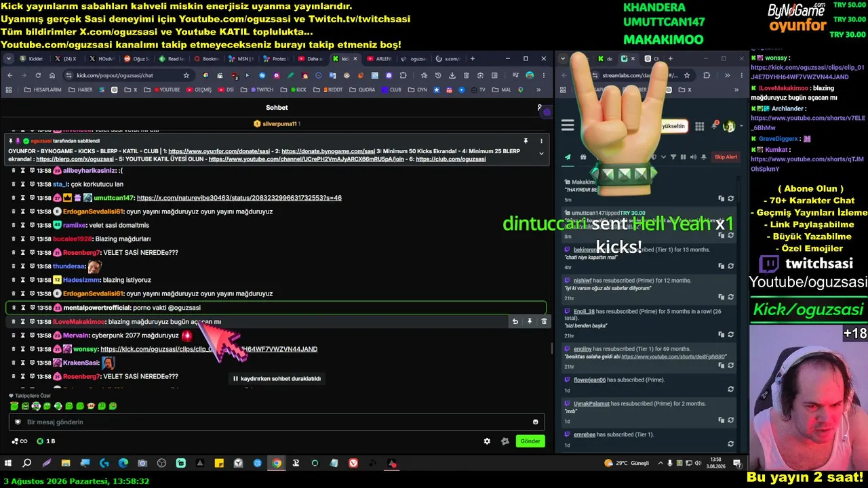
Task: Open Microsoft Edge from the taskbar
Action: point(123,464)
